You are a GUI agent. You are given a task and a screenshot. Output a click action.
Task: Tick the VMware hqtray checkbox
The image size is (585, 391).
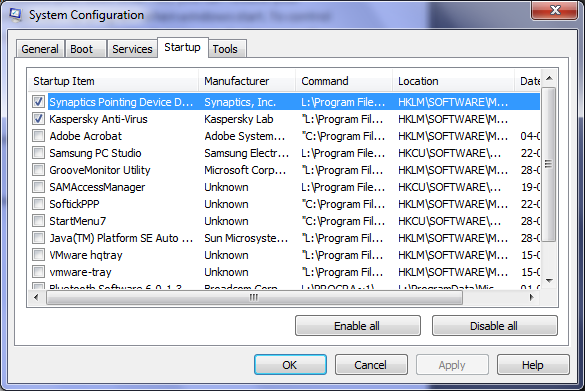click(x=38, y=255)
